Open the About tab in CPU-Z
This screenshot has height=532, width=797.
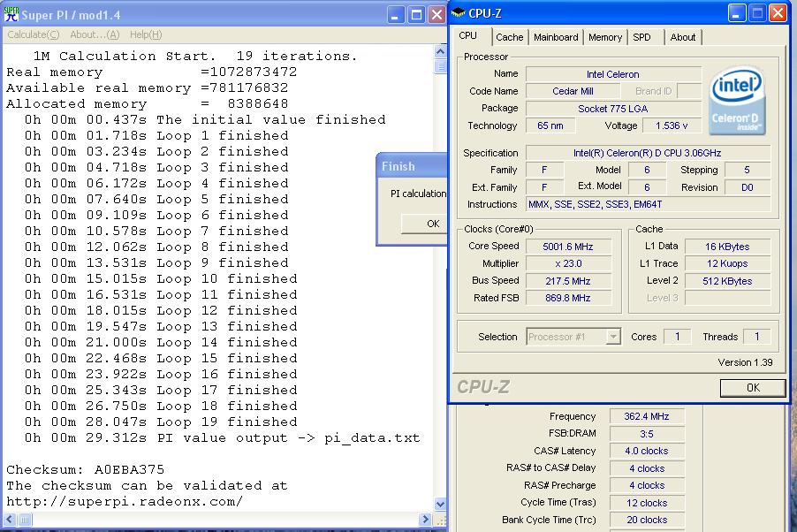point(683,37)
